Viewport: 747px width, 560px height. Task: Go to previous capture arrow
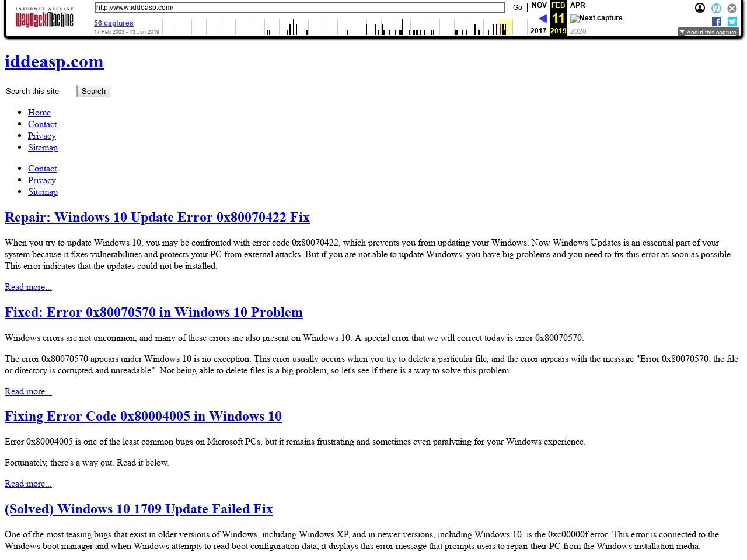point(542,19)
